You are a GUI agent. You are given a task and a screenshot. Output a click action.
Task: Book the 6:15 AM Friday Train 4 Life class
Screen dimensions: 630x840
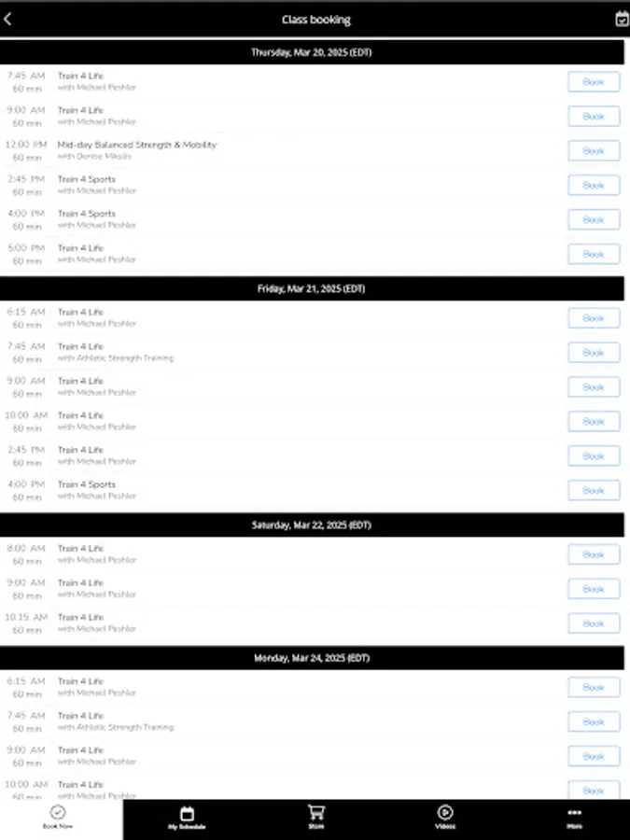pyautogui.click(x=594, y=318)
